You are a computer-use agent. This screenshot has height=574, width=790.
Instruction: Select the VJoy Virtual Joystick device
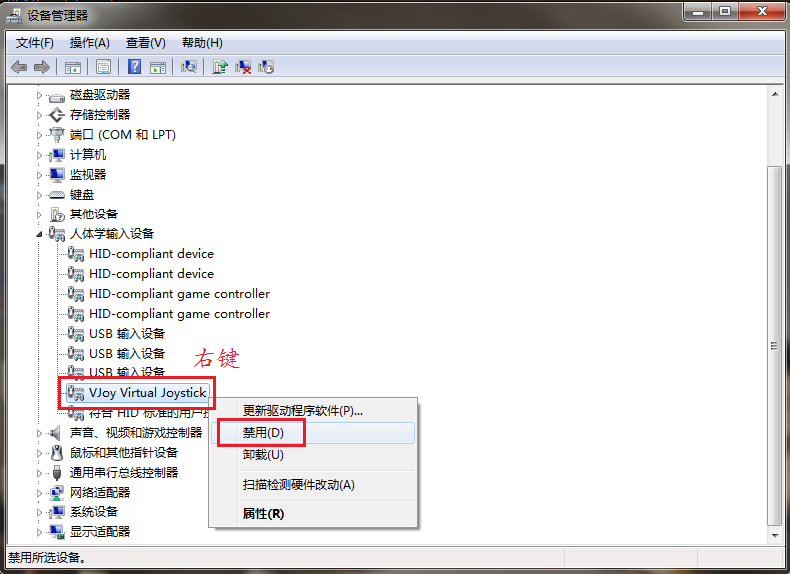tap(147, 393)
